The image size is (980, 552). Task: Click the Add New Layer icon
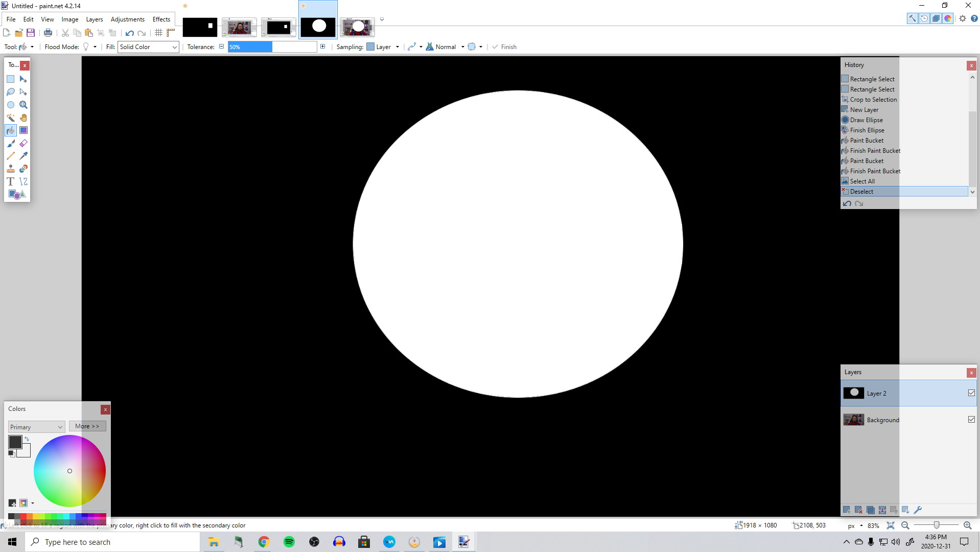[847, 510]
